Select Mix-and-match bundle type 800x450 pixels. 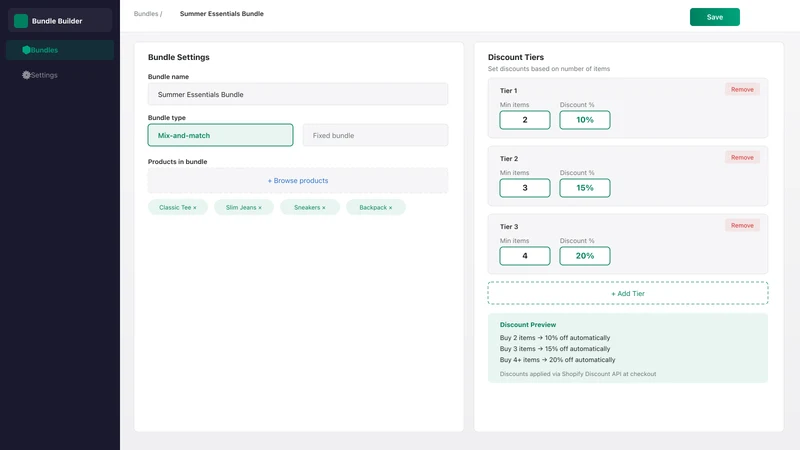click(220, 135)
